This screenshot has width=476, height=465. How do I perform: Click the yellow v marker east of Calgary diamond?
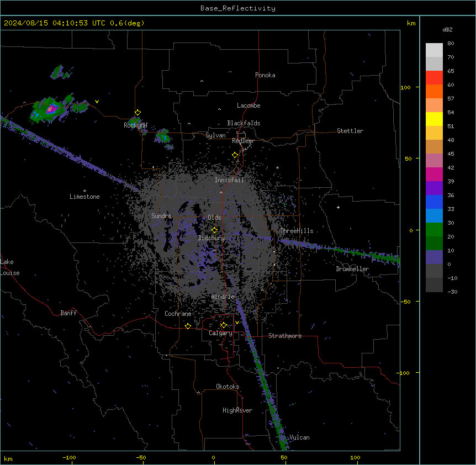(x=237, y=323)
